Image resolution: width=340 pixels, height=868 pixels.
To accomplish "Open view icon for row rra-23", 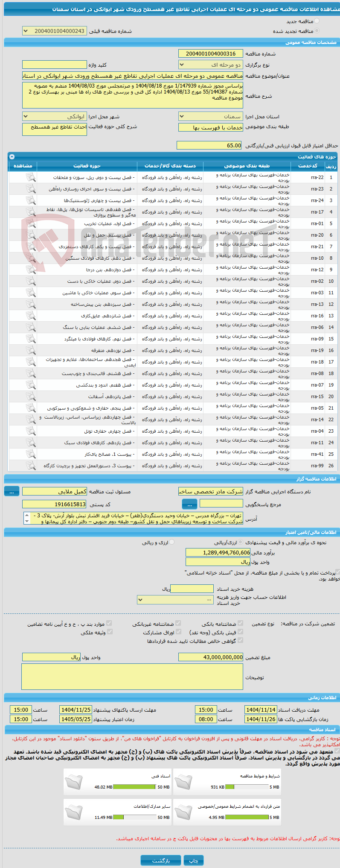I will coord(31,189).
